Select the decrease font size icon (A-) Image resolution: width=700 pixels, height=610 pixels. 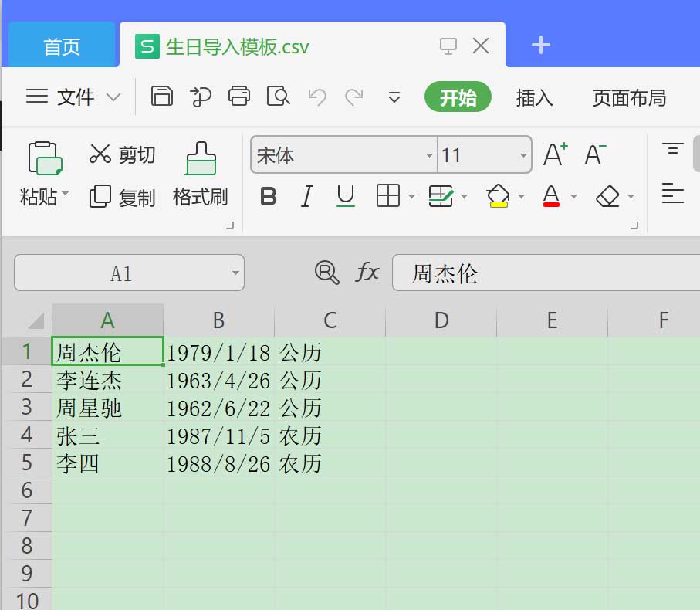coord(593,154)
